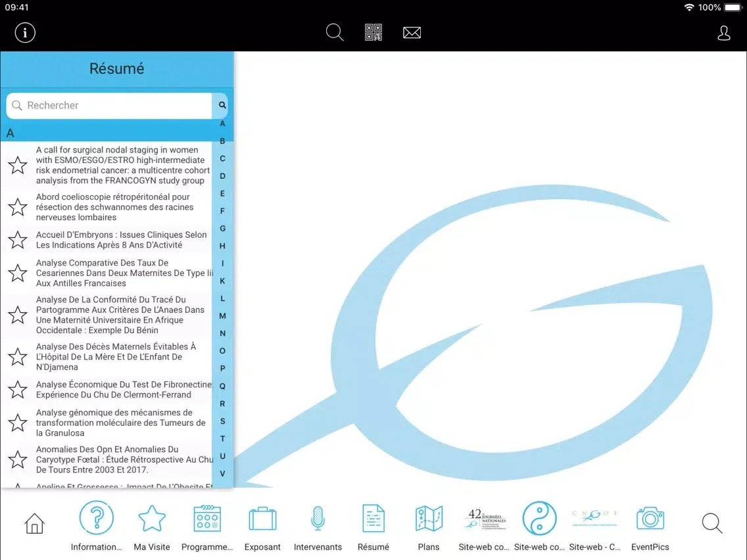This screenshot has width=747, height=560.
Task: Open Résumé document icon in bottom bar
Action: click(373, 518)
